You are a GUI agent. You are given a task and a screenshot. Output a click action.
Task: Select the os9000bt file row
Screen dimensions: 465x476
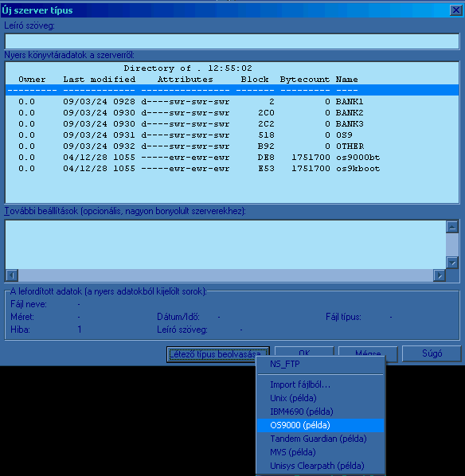click(232, 158)
